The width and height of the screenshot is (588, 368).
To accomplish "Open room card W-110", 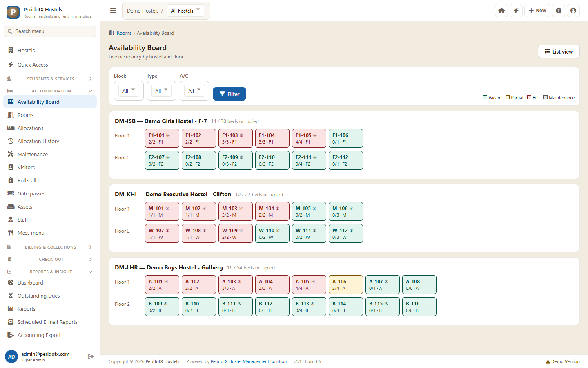I will click(272, 233).
